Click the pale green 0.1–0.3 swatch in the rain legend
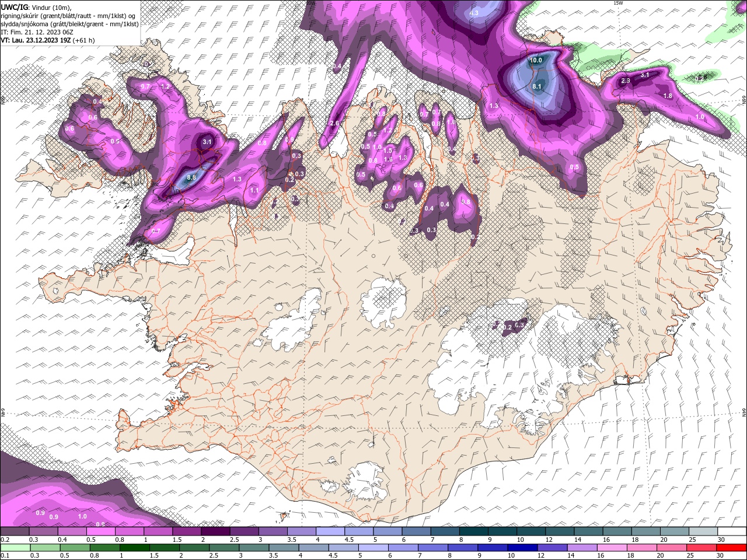Image resolution: width=747 pixels, height=560 pixels. 15,548
